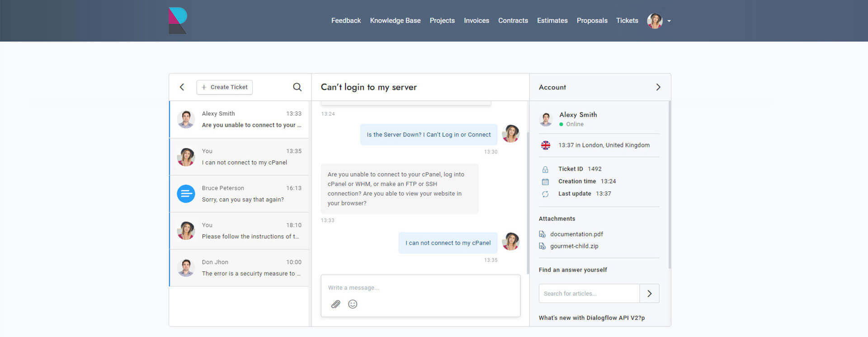Click the back arrow in ticket list

tap(182, 87)
